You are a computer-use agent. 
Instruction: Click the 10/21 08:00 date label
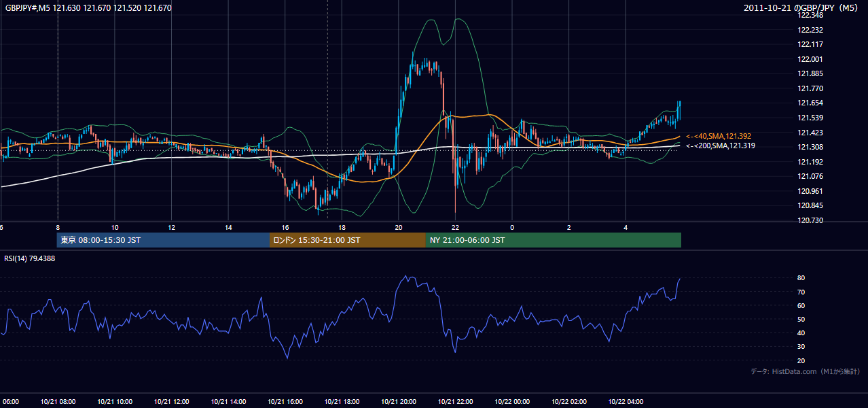tap(58, 401)
